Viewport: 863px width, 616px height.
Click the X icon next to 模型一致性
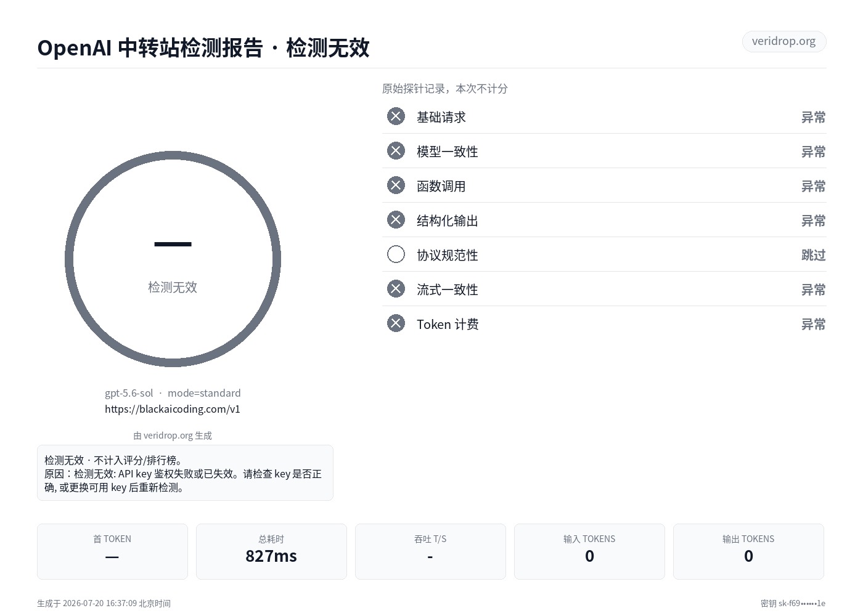396,151
